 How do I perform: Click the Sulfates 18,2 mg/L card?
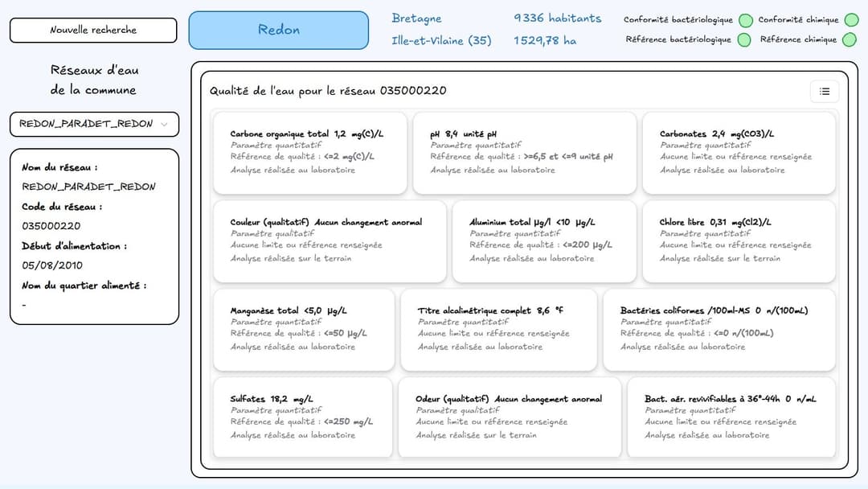302,417
